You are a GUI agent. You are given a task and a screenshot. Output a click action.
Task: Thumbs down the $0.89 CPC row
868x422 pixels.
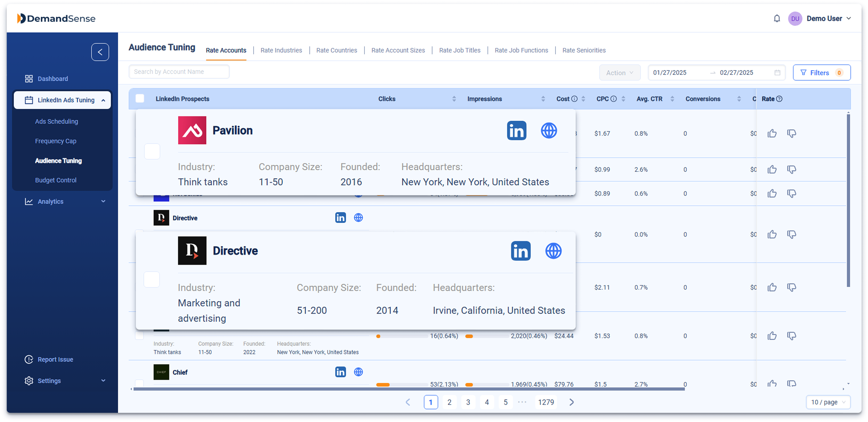pos(791,194)
